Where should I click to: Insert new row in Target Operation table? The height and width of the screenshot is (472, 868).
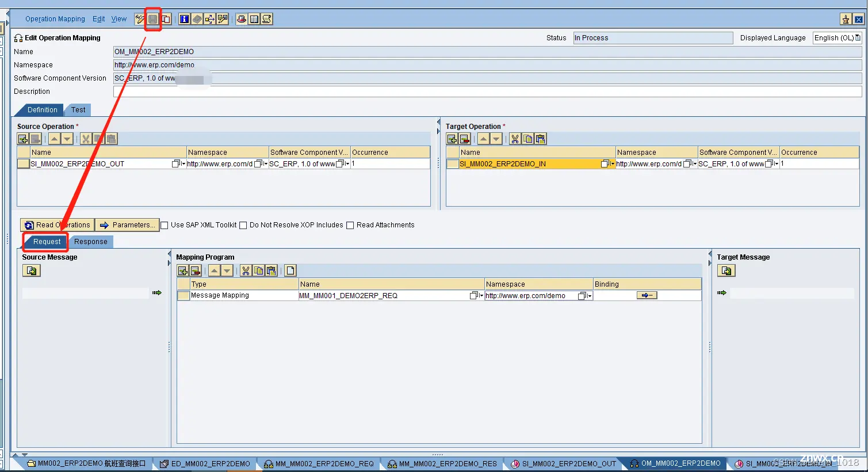tap(452, 139)
